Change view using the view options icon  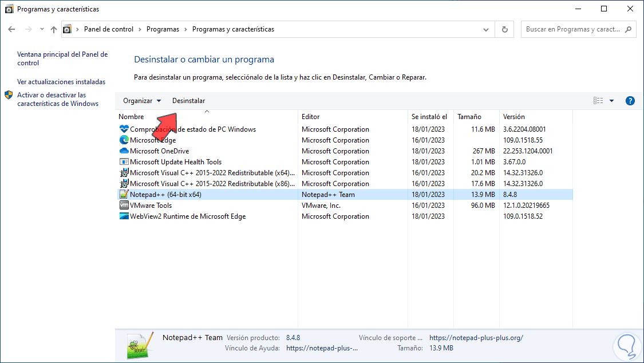point(598,101)
